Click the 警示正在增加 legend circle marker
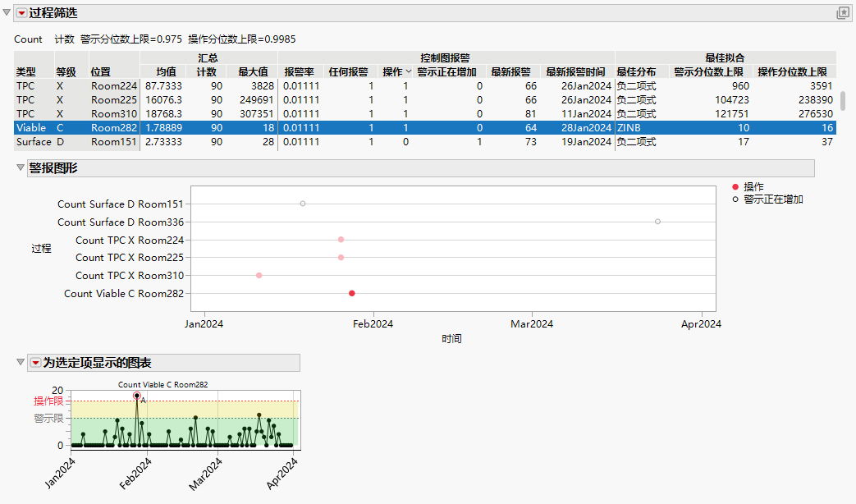 tap(735, 199)
